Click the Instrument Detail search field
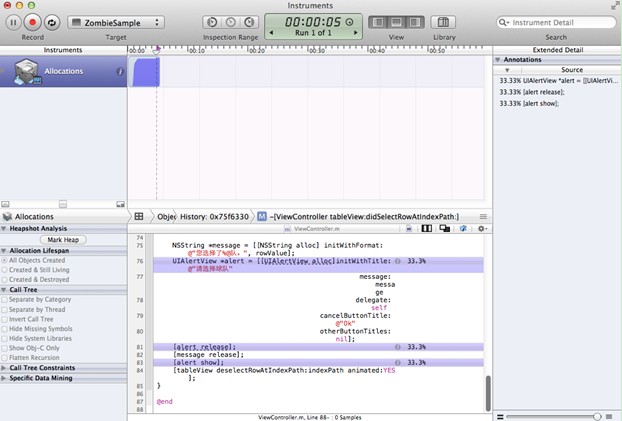This screenshot has width=622, height=421. click(x=556, y=23)
